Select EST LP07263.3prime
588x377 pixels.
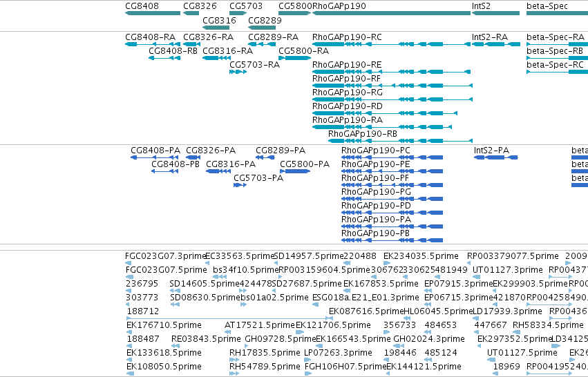tap(307, 359)
